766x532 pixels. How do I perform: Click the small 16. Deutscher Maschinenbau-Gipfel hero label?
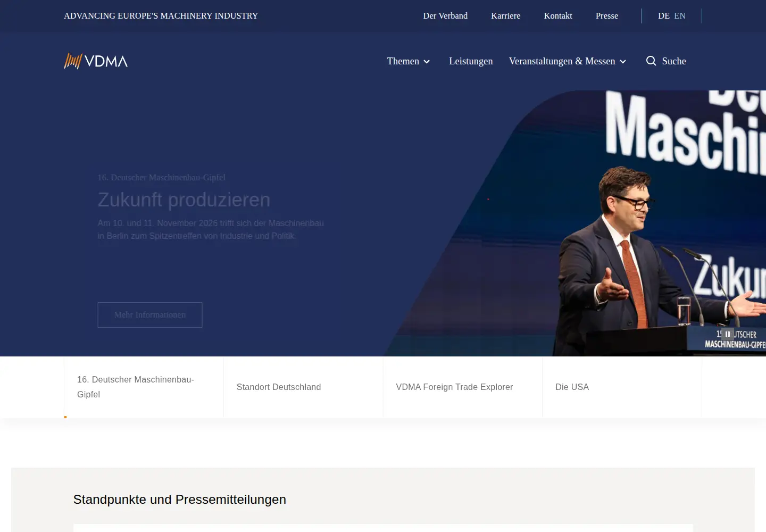tap(162, 178)
